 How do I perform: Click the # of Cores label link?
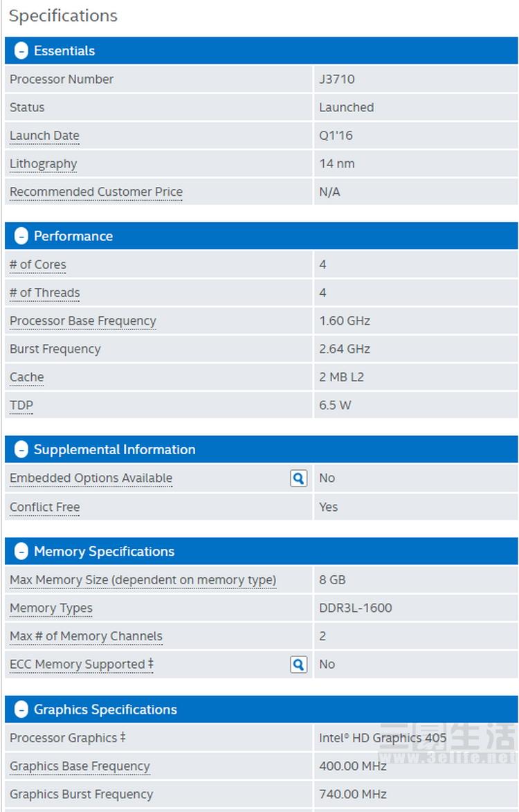38,264
